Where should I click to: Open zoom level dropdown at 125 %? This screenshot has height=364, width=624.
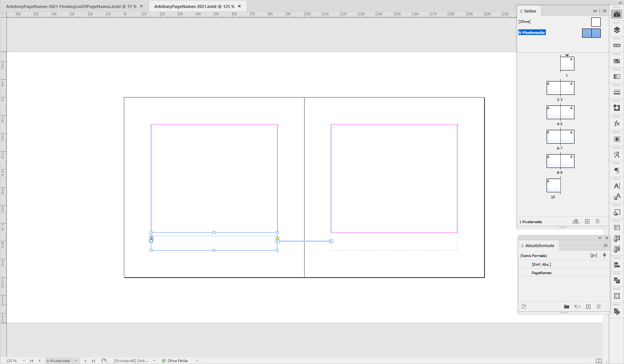pos(24,361)
